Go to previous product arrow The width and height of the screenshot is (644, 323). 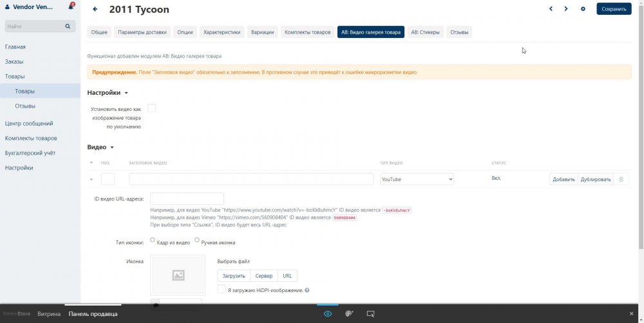(551, 9)
